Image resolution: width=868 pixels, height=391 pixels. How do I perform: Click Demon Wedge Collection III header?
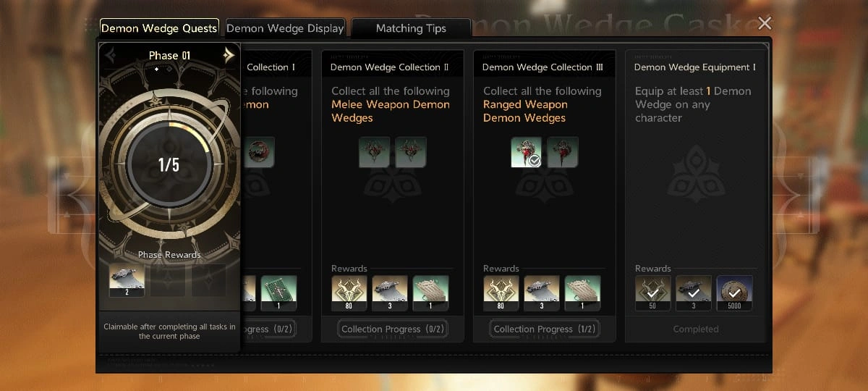coord(543,67)
